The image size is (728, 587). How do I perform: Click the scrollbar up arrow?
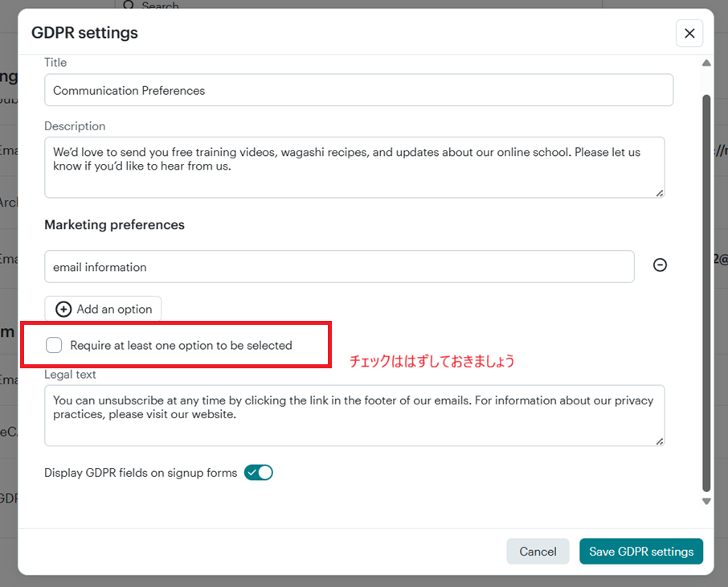[706, 63]
